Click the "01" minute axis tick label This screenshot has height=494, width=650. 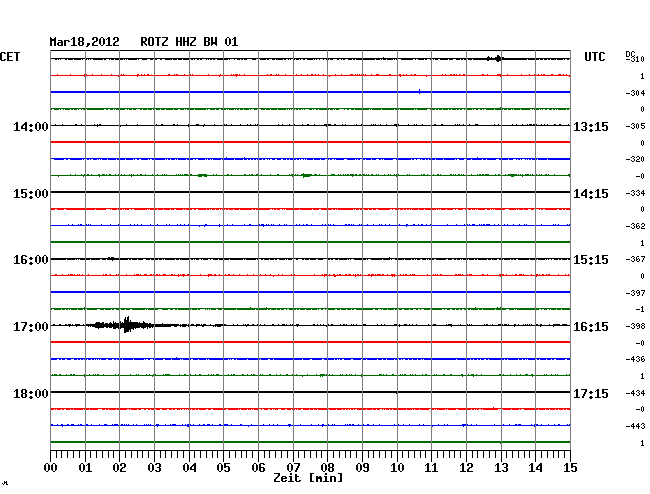coord(85,467)
